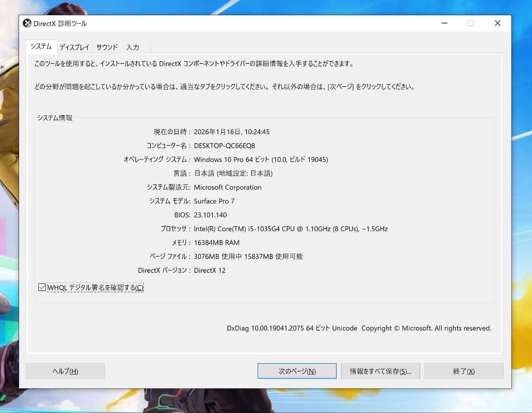The height and width of the screenshot is (413, 532).
Task: Close the DirectX 診断ツール window
Action: pyautogui.click(x=498, y=23)
